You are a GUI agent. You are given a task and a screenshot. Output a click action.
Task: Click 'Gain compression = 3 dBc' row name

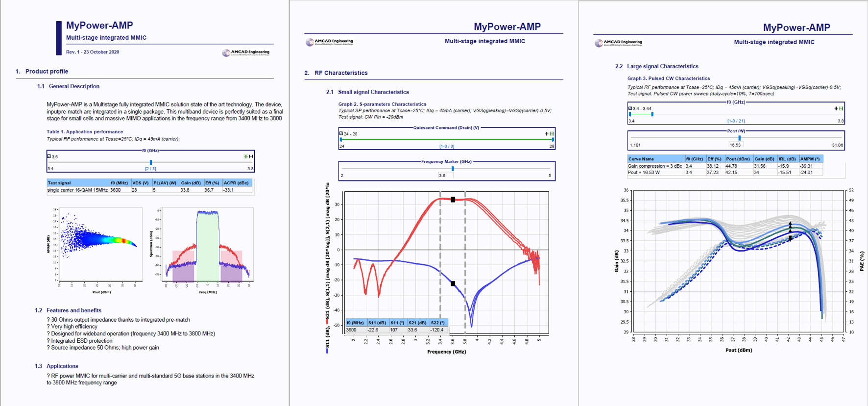656,166
